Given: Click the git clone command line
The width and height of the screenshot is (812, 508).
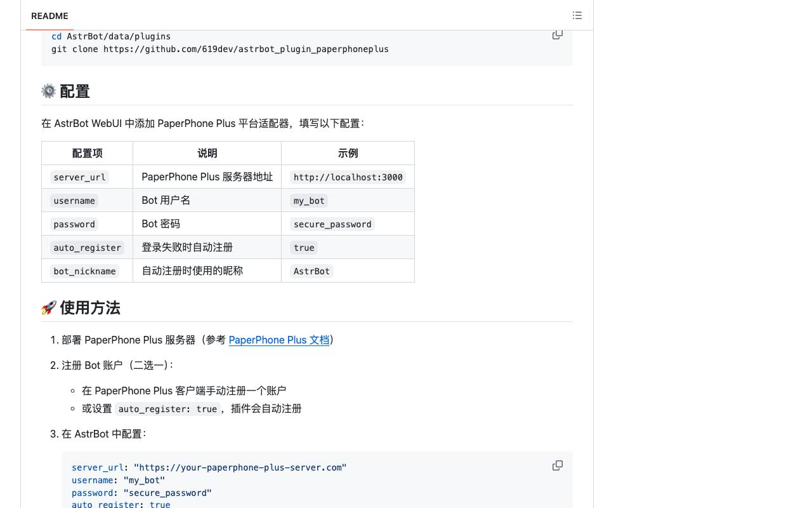Looking at the screenshot, I should click(x=220, y=49).
